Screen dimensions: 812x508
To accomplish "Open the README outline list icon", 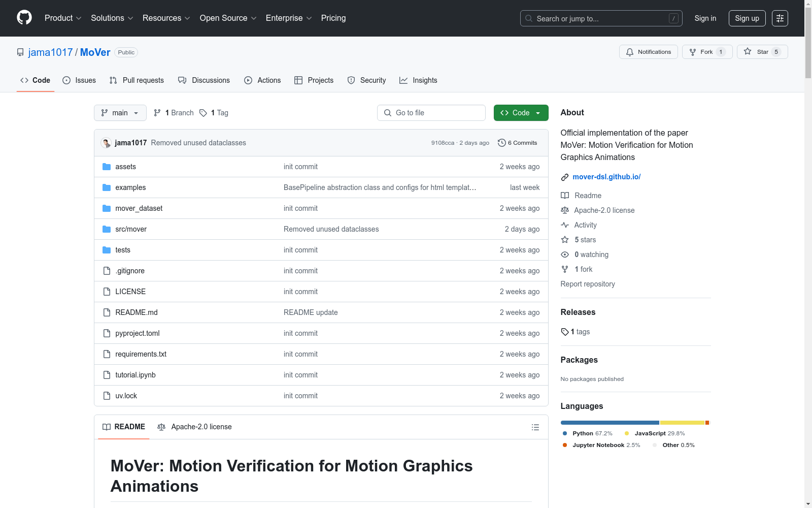I will (535, 427).
